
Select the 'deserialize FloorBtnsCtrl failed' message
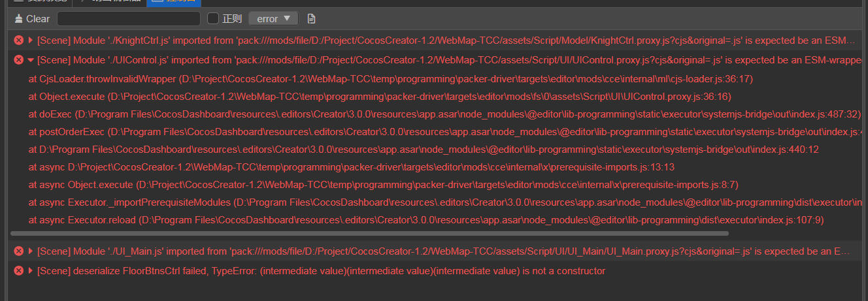tap(322, 271)
